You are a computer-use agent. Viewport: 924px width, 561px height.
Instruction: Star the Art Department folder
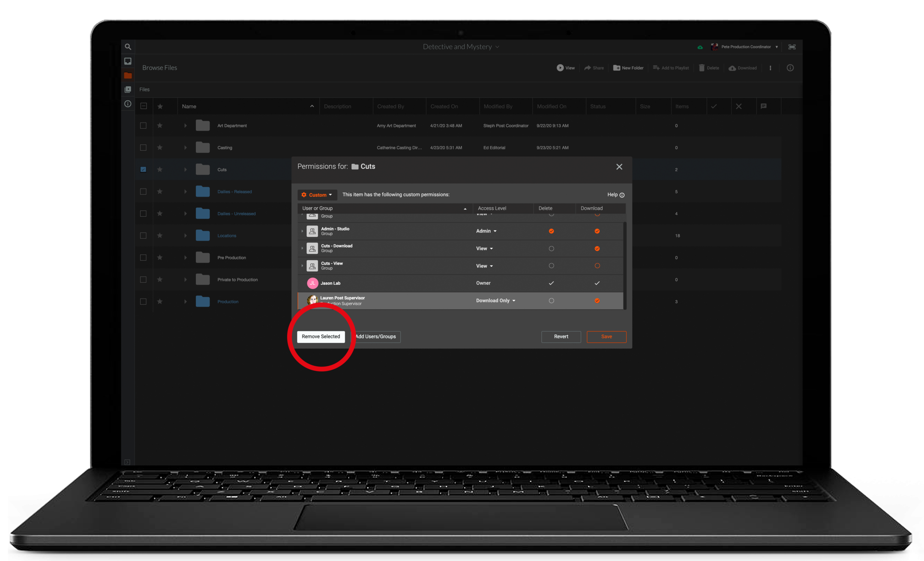click(x=160, y=125)
